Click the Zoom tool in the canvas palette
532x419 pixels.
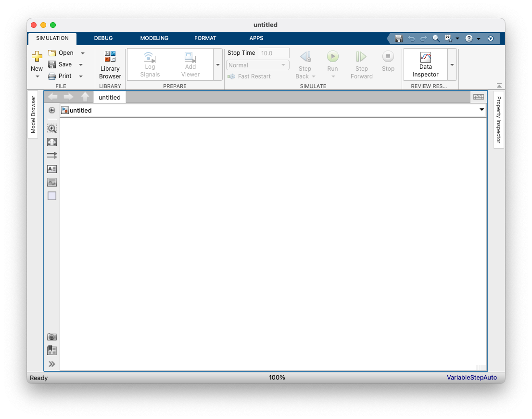click(x=52, y=128)
